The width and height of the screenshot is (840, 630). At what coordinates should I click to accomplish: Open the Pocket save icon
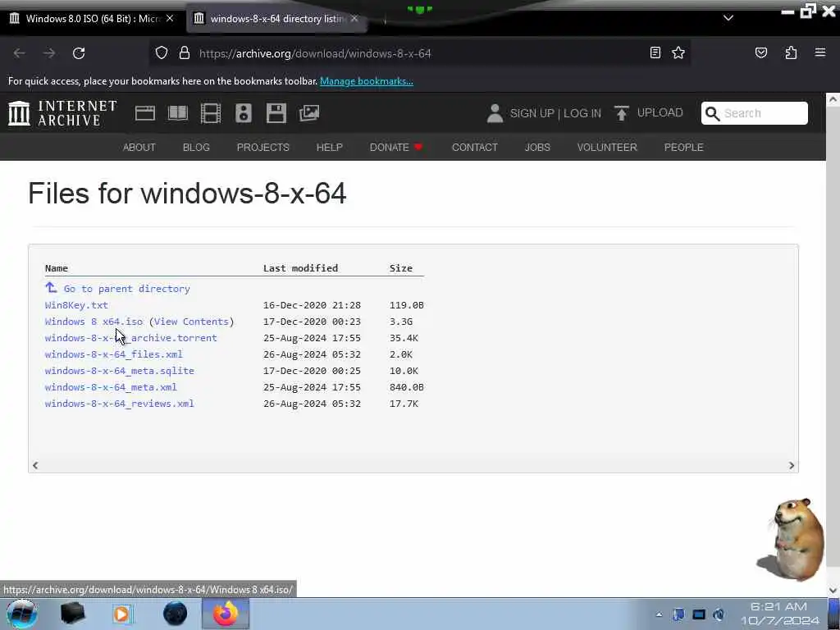pyautogui.click(x=760, y=52)
